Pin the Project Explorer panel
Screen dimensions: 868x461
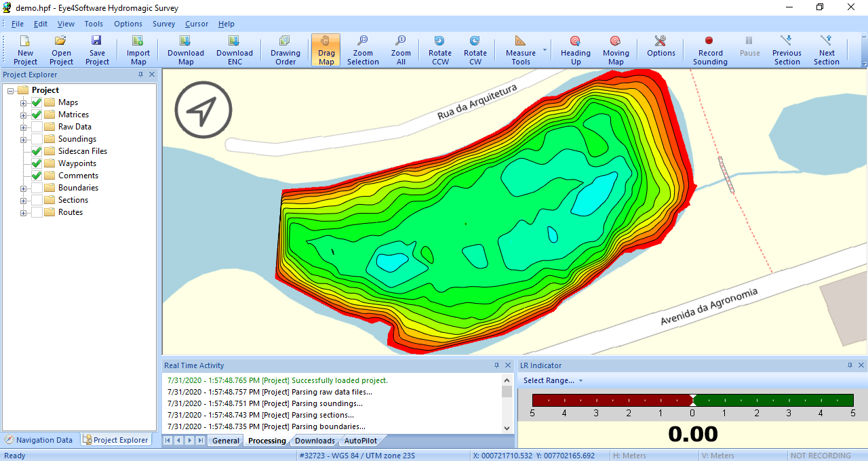140,75
